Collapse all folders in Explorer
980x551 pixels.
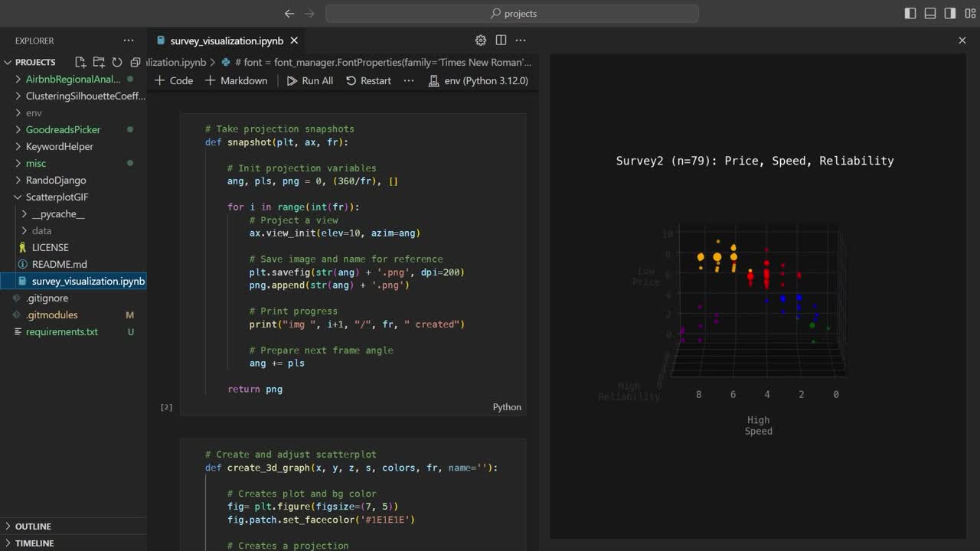[x=136, y=62]
